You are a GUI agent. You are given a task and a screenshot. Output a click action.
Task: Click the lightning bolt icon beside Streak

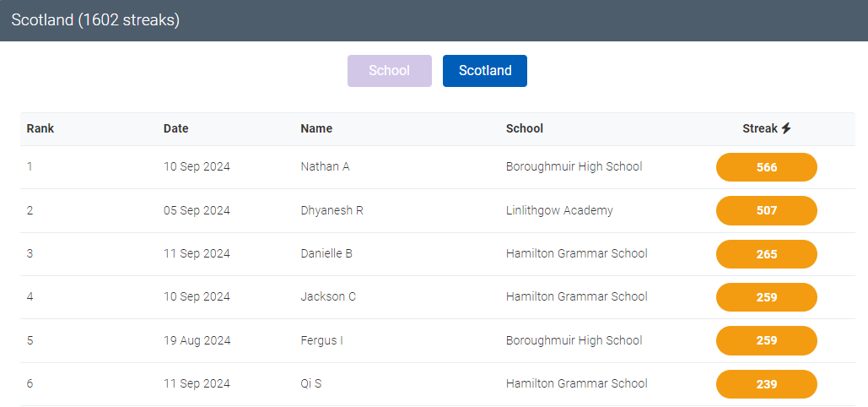point(786,128)
